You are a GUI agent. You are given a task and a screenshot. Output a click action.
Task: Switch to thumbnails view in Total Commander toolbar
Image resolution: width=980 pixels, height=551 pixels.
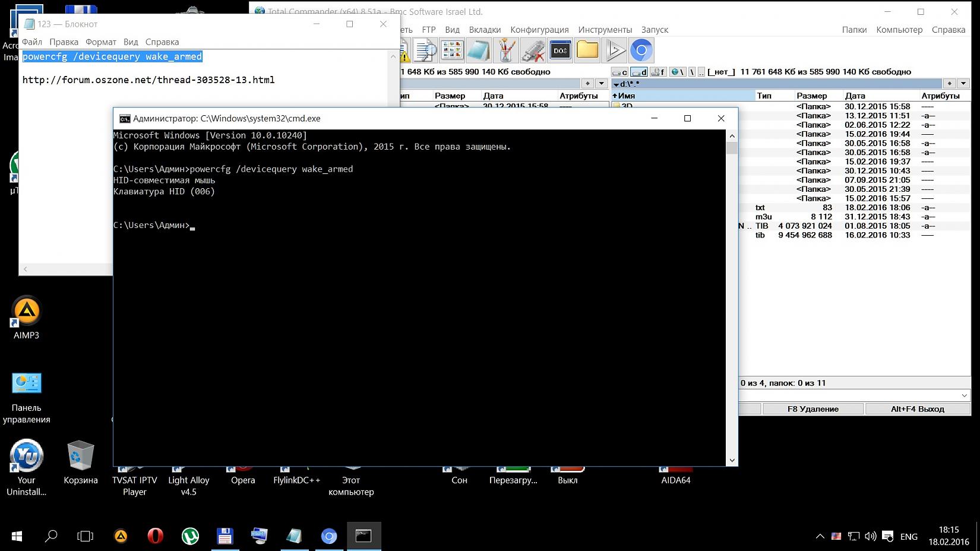point(452,51)
